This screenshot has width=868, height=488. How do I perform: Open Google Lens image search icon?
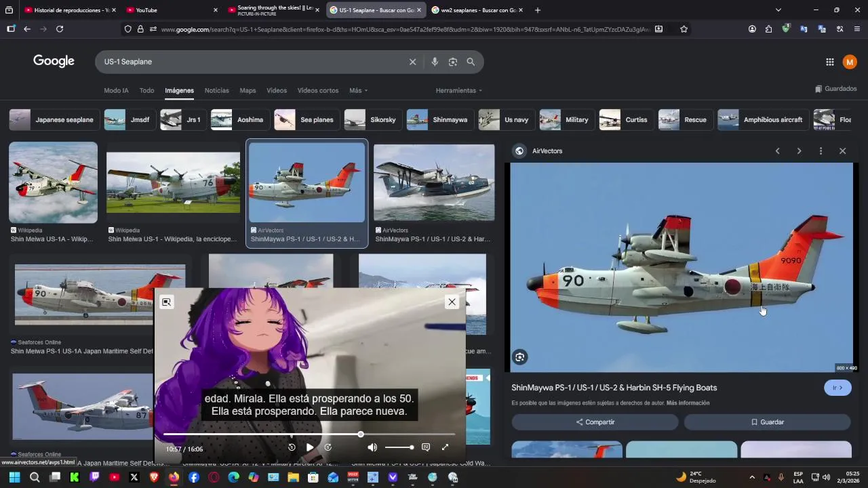pos(453,62)
